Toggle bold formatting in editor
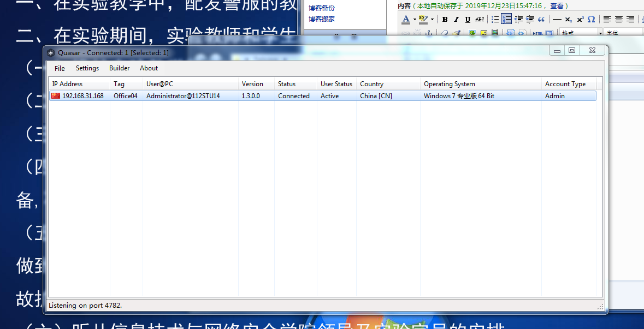 pos(445,19)
